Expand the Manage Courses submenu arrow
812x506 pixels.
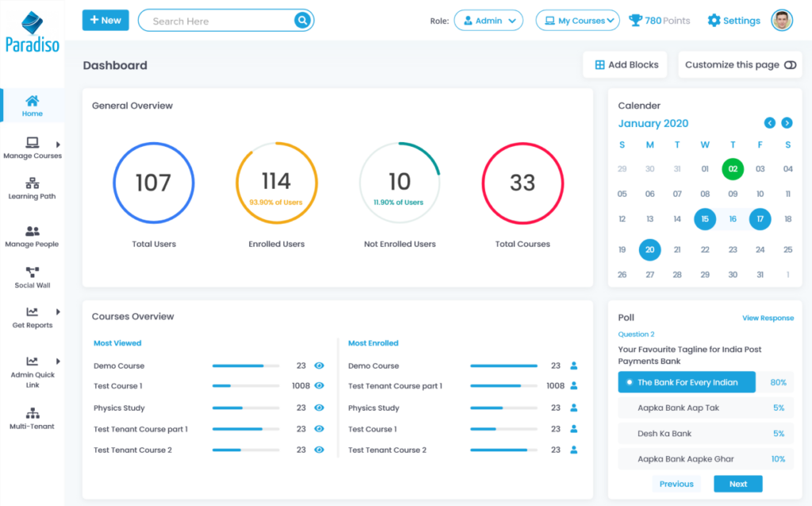59,144
